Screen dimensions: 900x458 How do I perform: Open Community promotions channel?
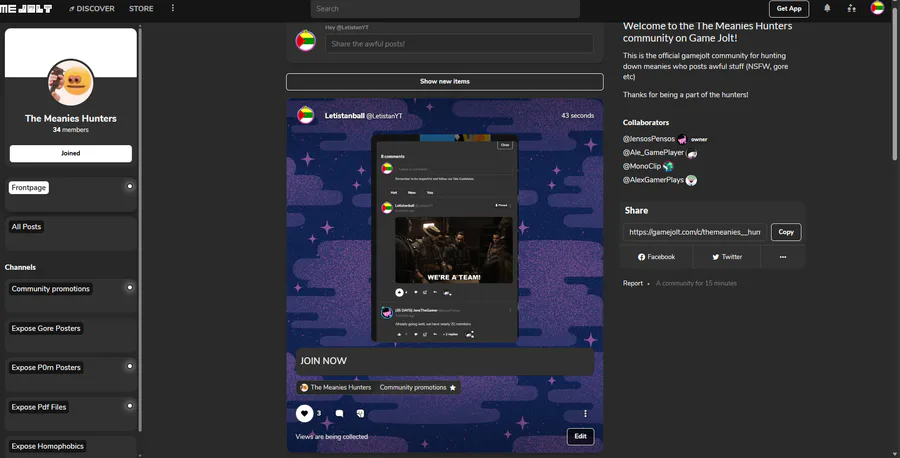[51, 289]
